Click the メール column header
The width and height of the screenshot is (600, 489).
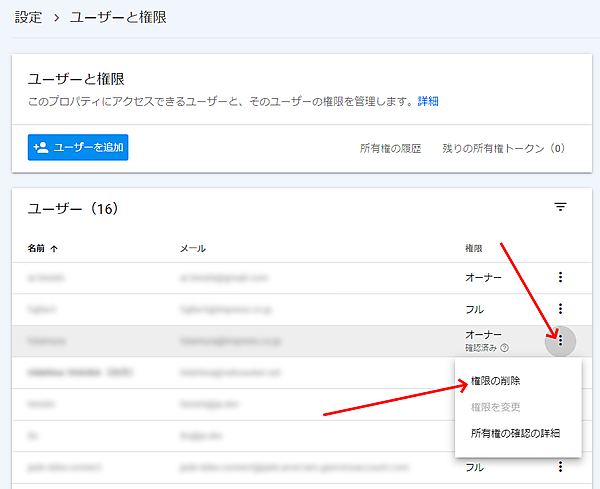192,248
